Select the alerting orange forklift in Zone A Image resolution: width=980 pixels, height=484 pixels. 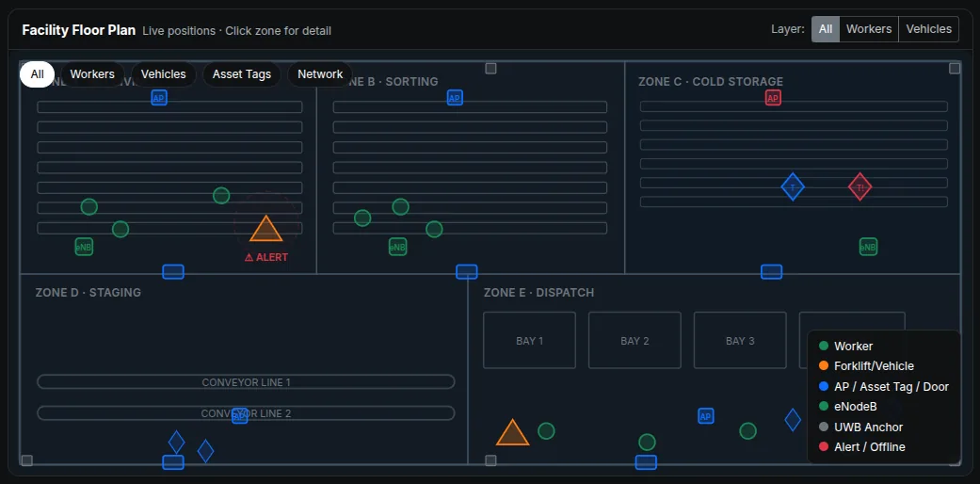click(x=266, y=230)
